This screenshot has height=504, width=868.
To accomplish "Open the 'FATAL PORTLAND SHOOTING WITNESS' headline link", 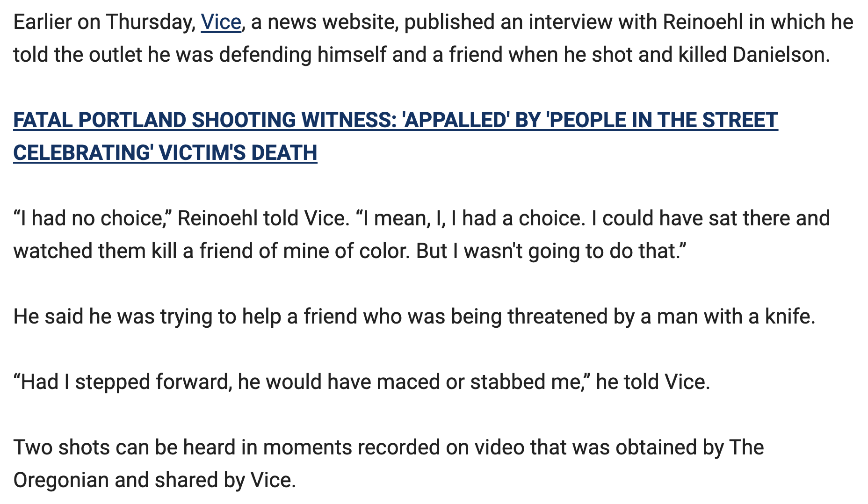I will [x=396, y=137].
